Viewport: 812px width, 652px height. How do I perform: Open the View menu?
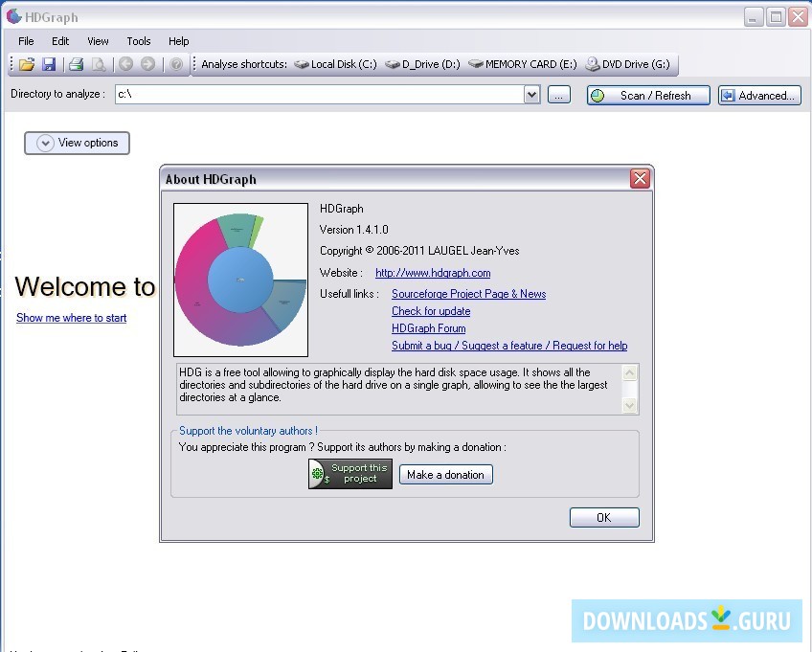click(98, 41)
